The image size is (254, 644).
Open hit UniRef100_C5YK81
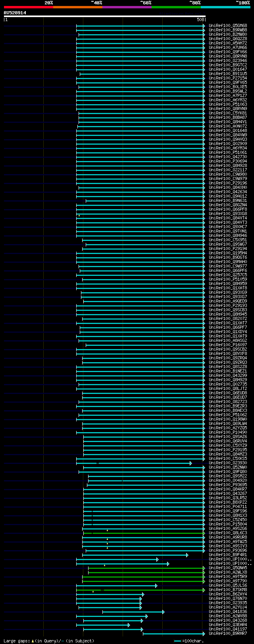pos(228,113)
